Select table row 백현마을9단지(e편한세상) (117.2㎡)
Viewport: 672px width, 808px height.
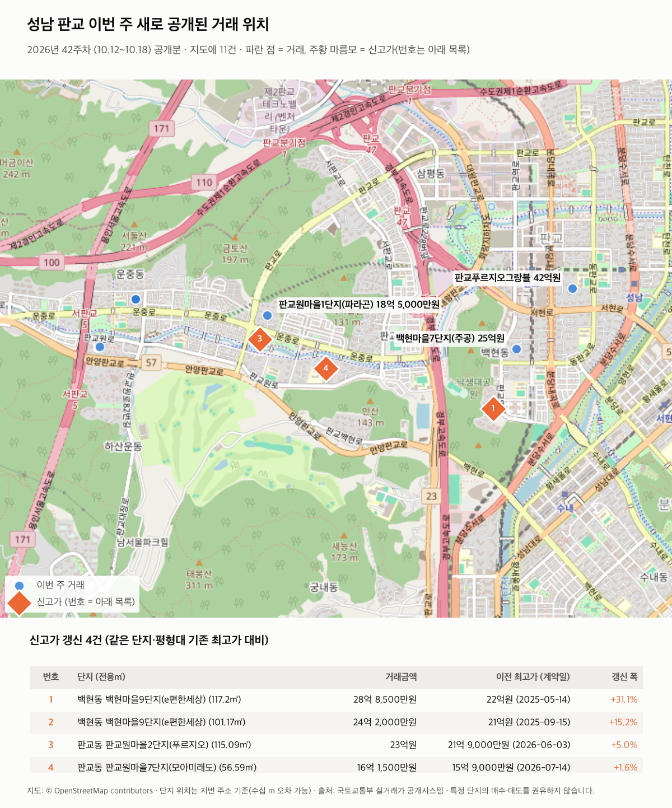tap(336, 699)
